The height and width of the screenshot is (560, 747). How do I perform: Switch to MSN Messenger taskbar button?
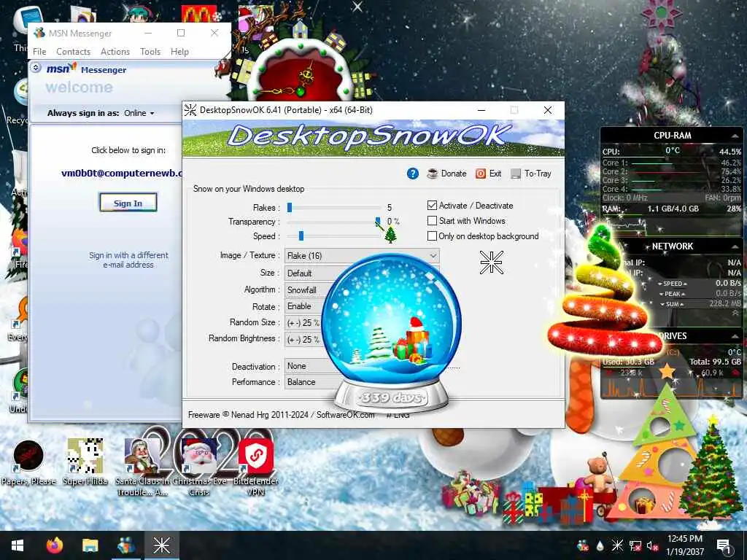pyautogui.click(x=126, y=545)
